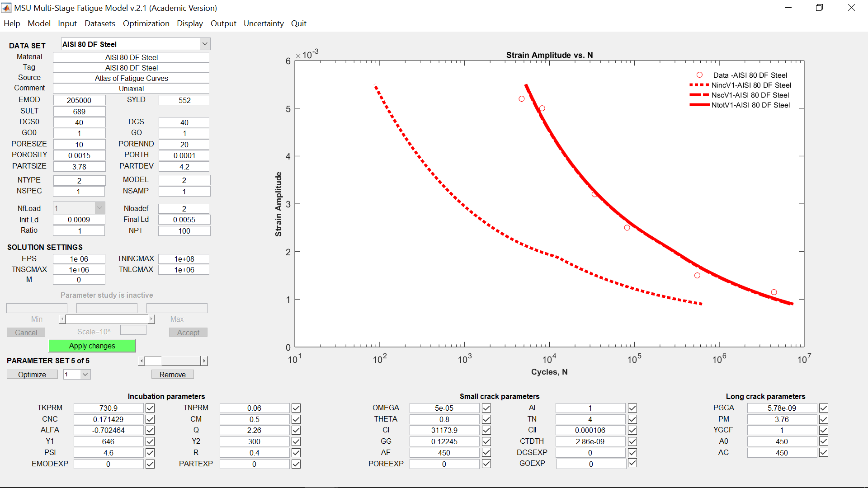
Task: Click the PARAMETER SET scrollbar thumb
Action: click(154, 361)
